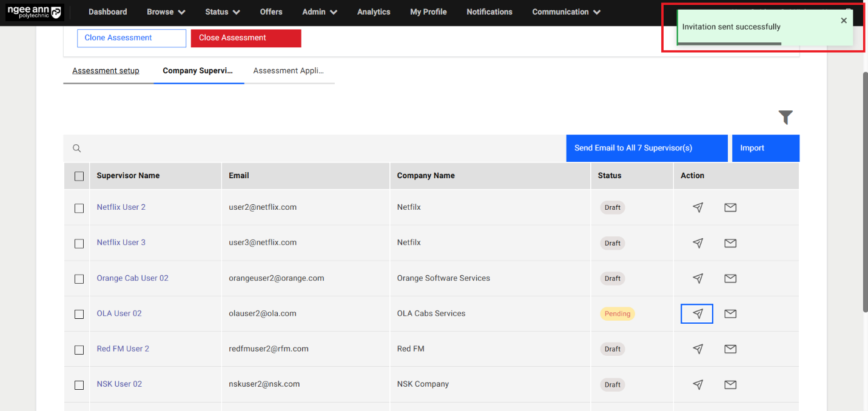Open the Analytics menu item

(374, 12)
